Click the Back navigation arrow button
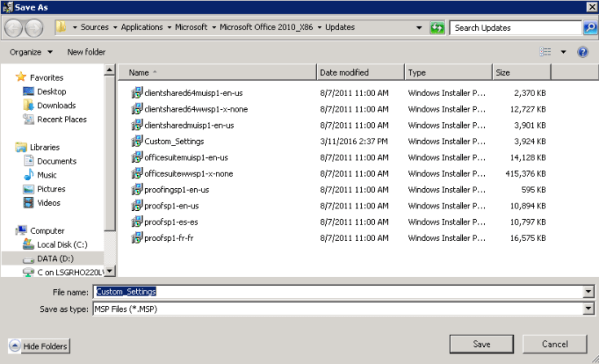599x364 pixels. coord(13,28)
